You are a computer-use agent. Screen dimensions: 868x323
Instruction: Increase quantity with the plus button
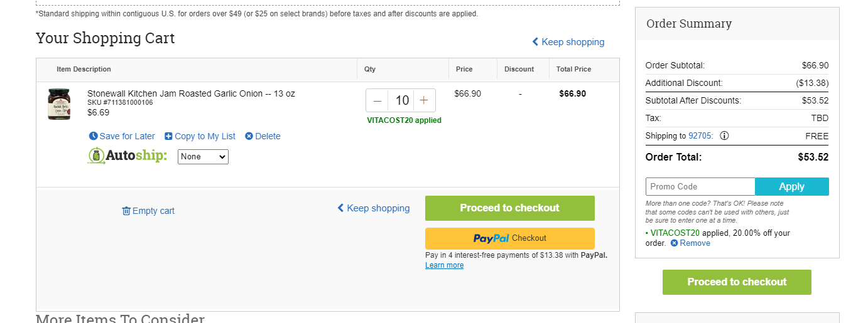pos(424,100)
